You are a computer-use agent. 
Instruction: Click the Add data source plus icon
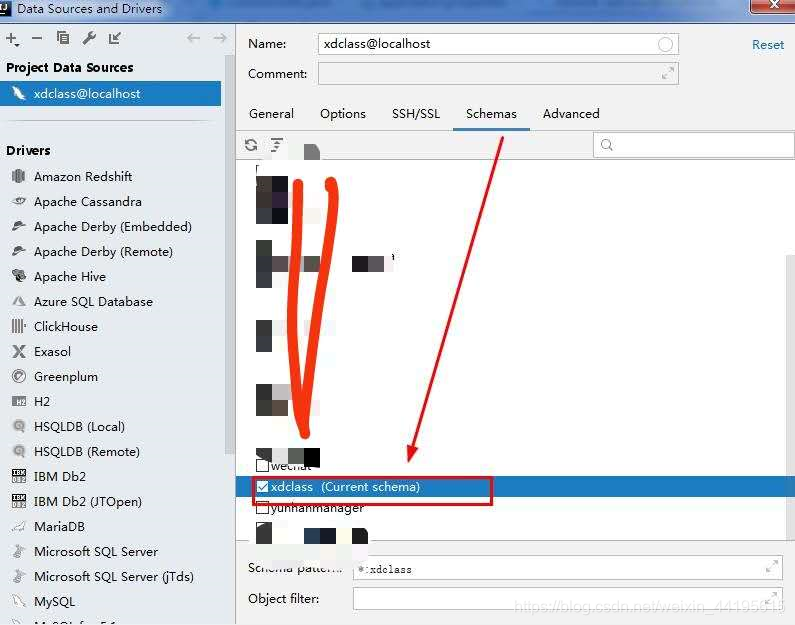coord(12,39)
